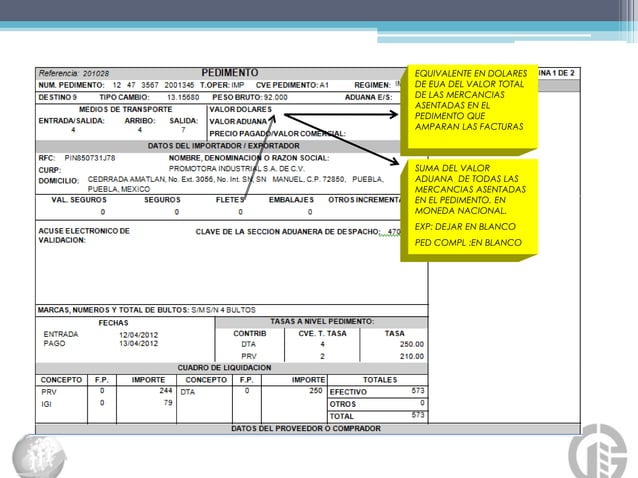Click the globe logo at bottom left
The width and height of the screenshot is (638, 478).
pyautogui.click(x=39, y=456)
